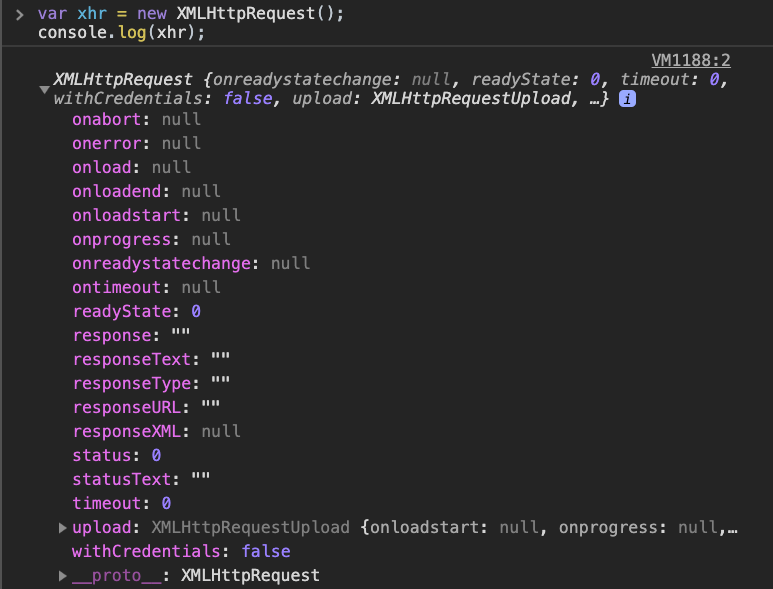Select the response: "" property
The image size is (773, 589).
(131, 335)
